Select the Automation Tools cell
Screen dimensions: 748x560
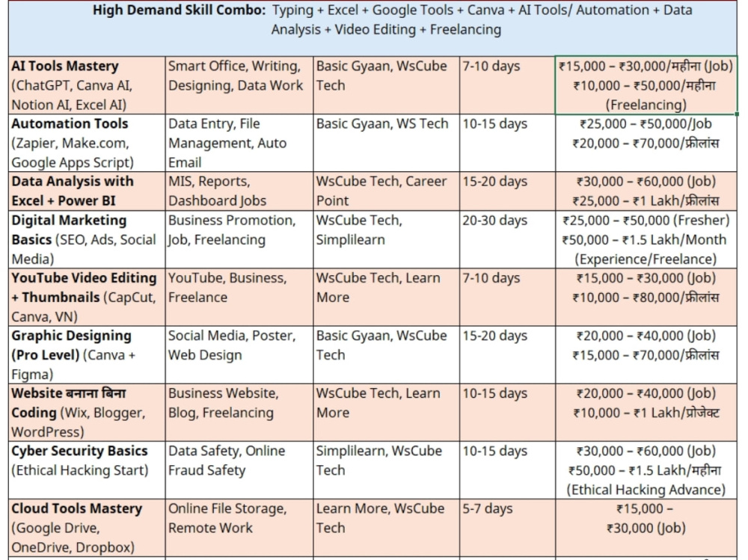pyautogui.click(x=87, y=143)
